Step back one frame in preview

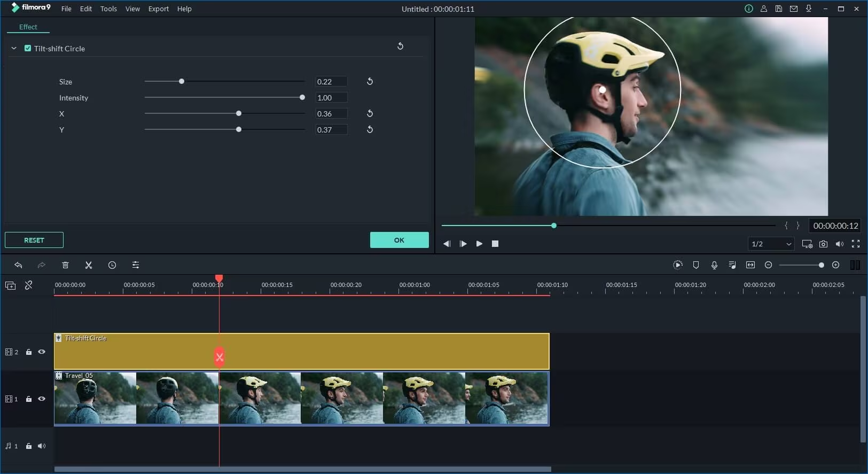coord(447,244)
